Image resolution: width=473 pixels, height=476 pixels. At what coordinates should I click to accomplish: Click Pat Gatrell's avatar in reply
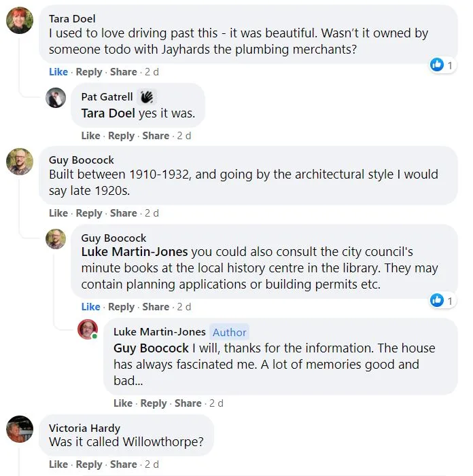pos(56,98)
